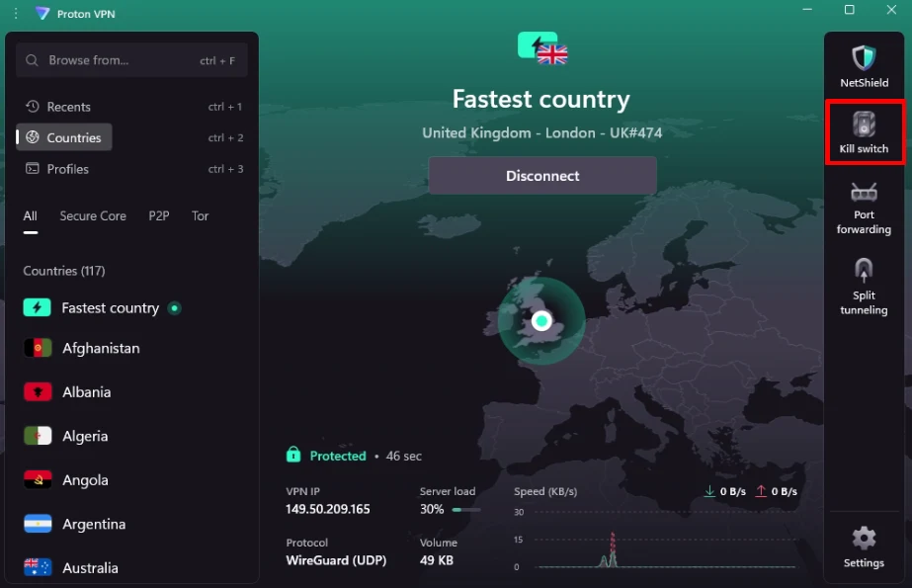912x588 pixels.
Task: Open Port forwarding settings
Action: 864,193
